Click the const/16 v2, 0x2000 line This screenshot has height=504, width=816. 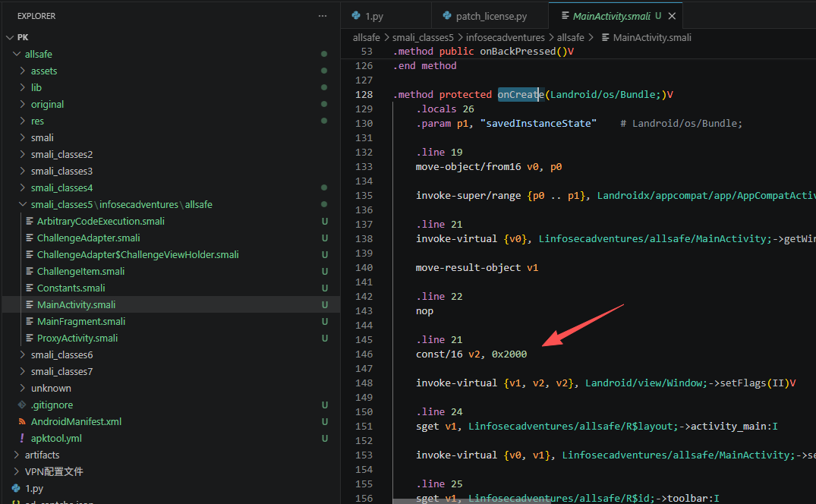point(471,354)
